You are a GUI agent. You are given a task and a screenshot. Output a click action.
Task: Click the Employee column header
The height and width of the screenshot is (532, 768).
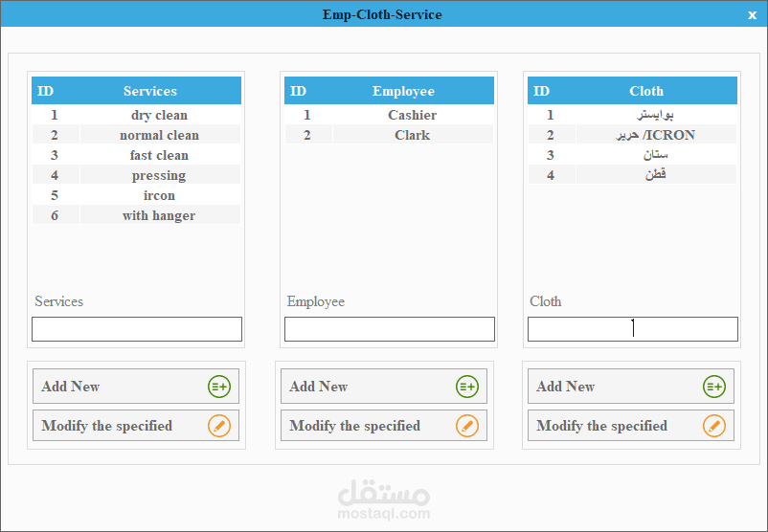[x=403, y=91]
